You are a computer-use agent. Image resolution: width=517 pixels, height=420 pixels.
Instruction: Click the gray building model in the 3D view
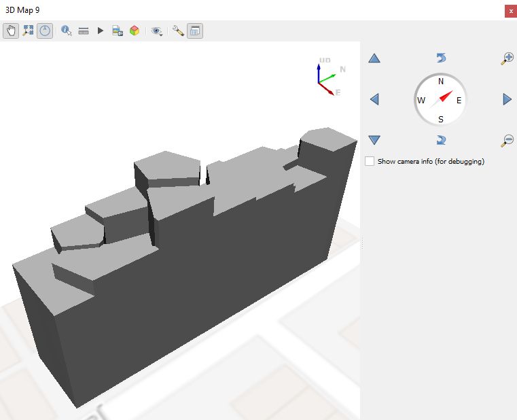click(198, 258)
